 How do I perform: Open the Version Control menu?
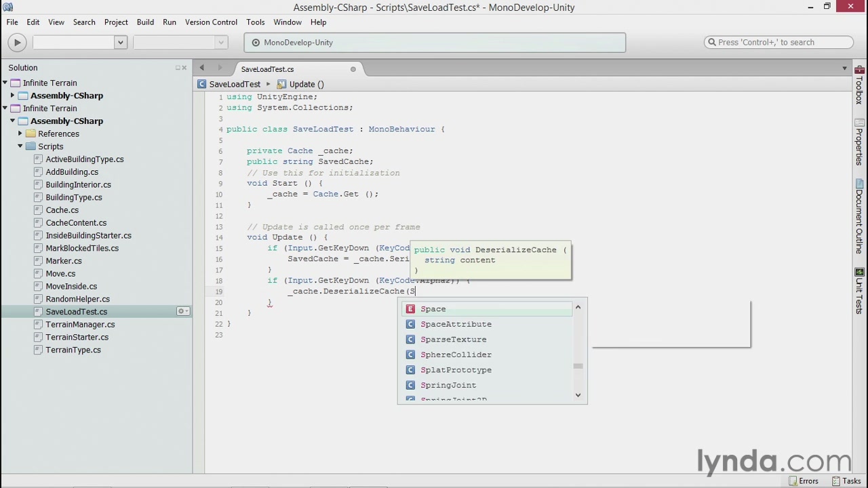point(211,22)
